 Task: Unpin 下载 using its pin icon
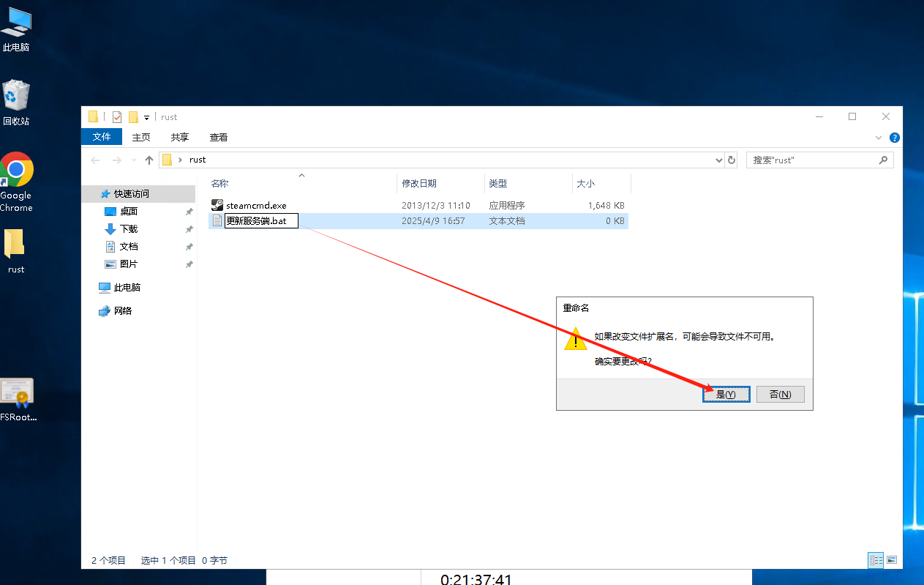click(x=189, y=229)
